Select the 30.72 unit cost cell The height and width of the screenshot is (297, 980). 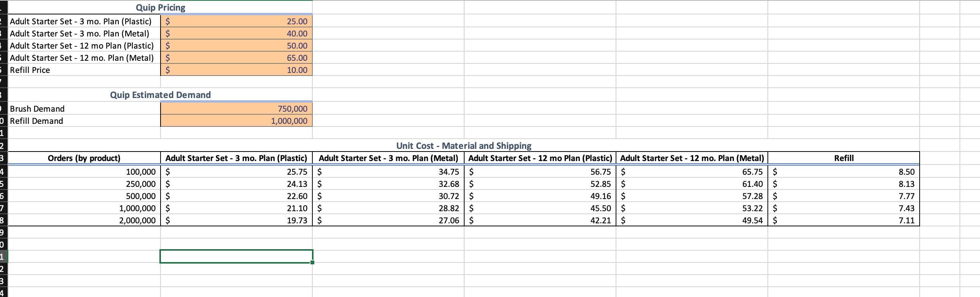388,196
